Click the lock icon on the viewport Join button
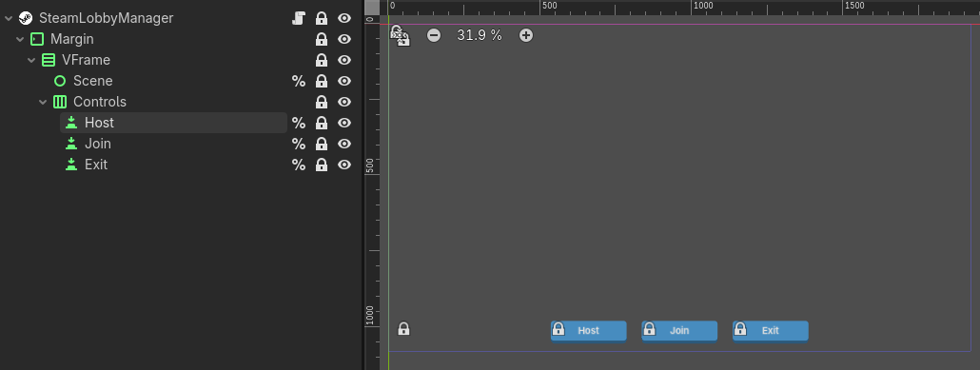Screen dimensions: 980x370 [x=650, y=328]
